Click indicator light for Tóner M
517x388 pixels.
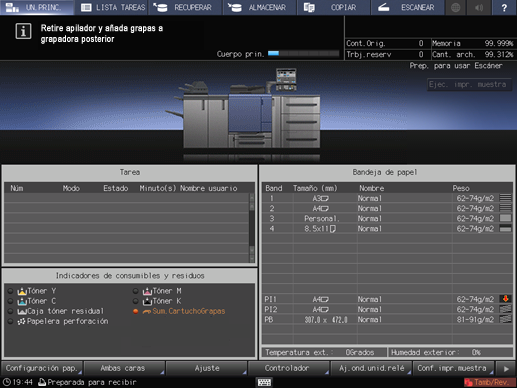pyautogui.click(x=135, y=291)
